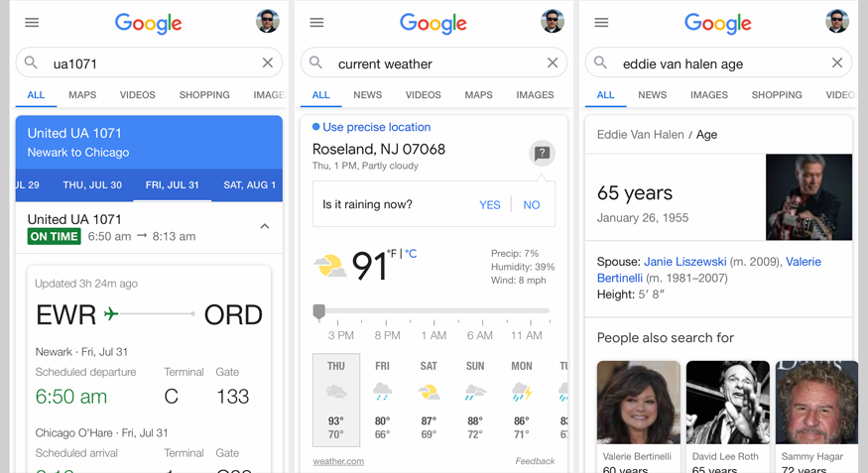The height and width of the screenshot is (473, 868).
Task: Edit the ua1071 search field
Action: (149, 63)
